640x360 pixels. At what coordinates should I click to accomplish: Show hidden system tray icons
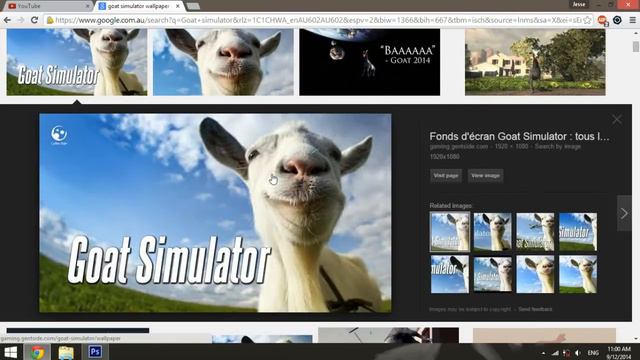pyautogui.click(x=543, y=353)
